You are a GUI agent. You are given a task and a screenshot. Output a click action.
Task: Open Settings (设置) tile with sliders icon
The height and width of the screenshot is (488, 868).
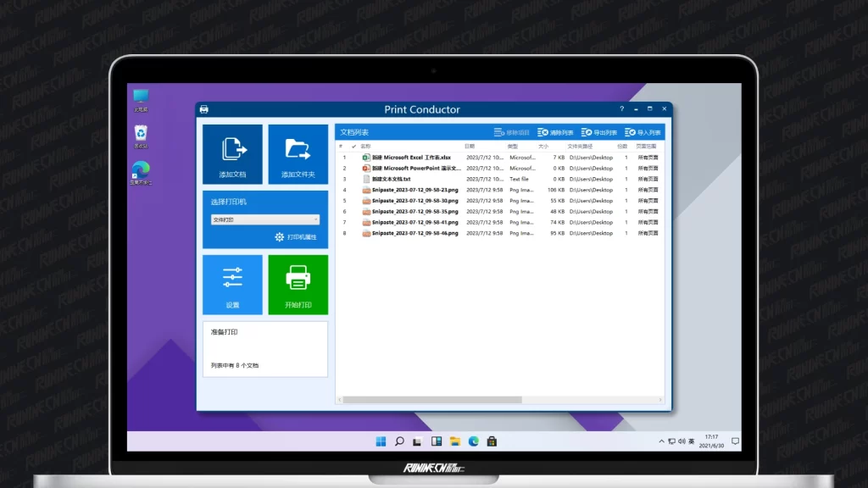(x=232, y=284)
